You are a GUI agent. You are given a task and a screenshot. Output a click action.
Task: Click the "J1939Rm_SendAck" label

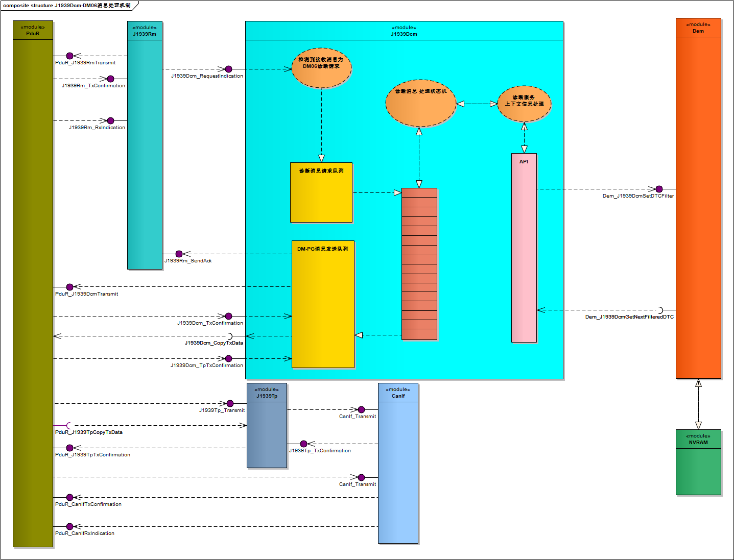point(188,261)
